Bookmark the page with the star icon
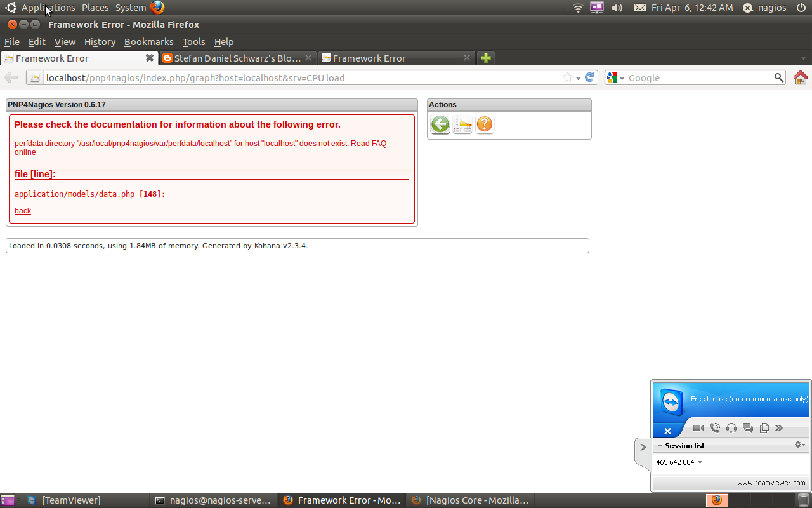The width and height of the screenshot is (812, 508). pyautogui.click(x=566, y=77)
